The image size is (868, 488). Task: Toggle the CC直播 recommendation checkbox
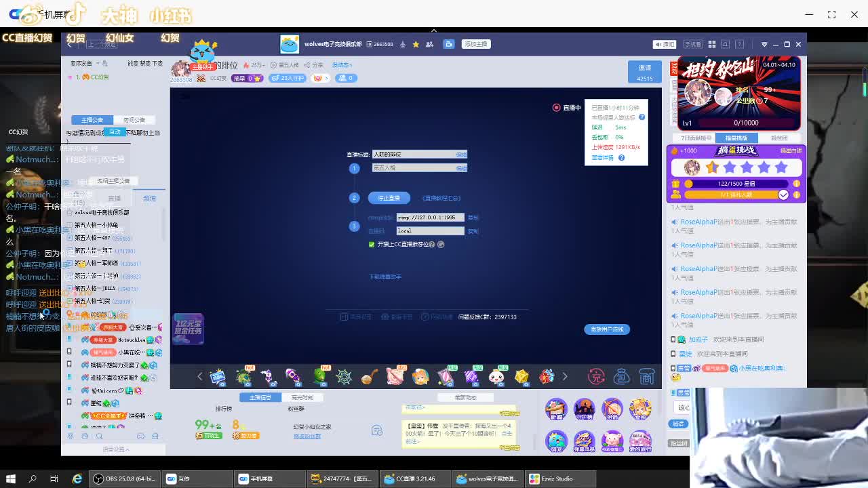[x=372, y=245]
